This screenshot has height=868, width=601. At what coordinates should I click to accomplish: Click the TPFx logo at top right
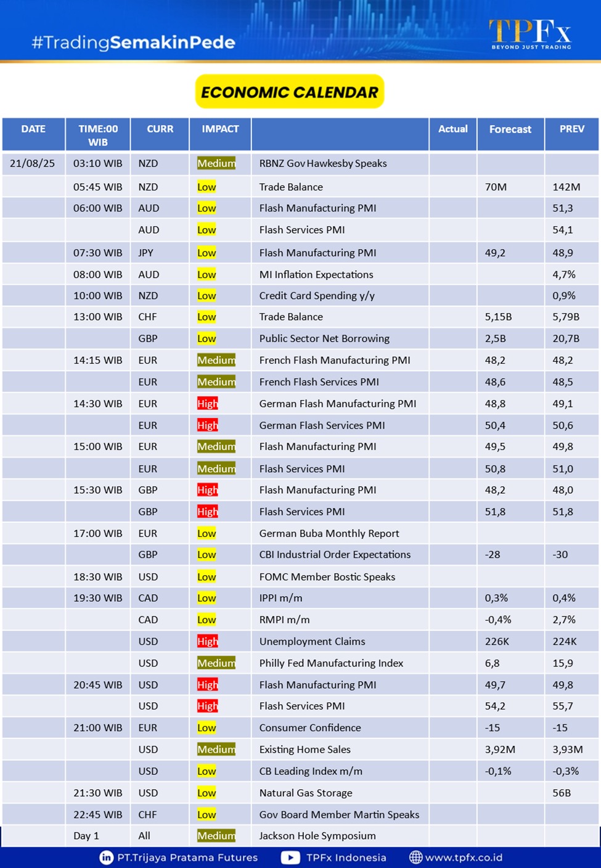coord(531,33)
